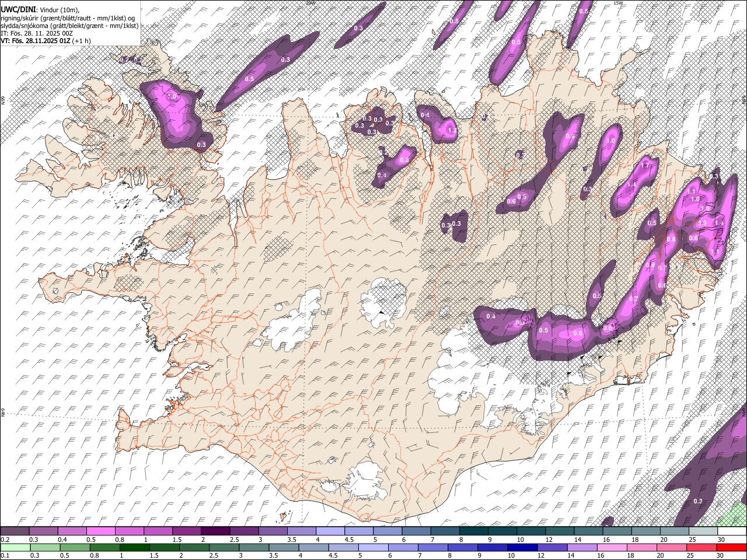747x560 pixels.
Task: Click the '4.5' label in the upper legend row
Action: [x=349, y=540]
